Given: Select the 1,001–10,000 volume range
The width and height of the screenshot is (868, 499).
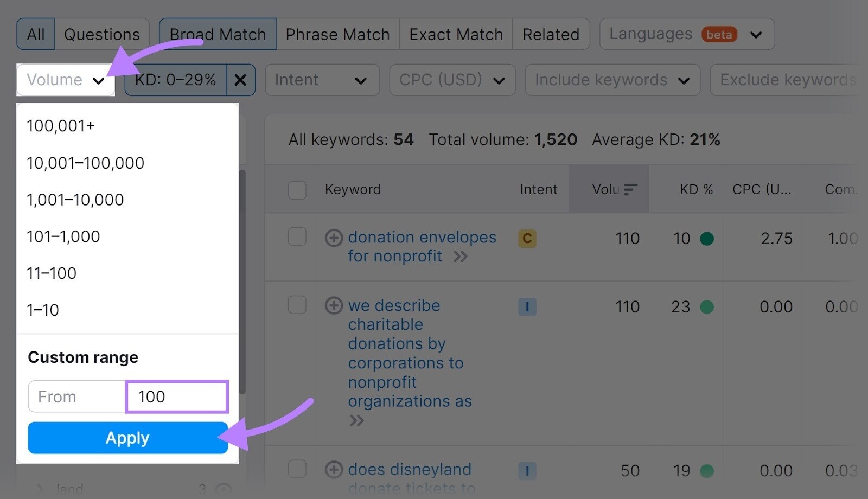Looking at the screenshot, I should click(74, 199).
